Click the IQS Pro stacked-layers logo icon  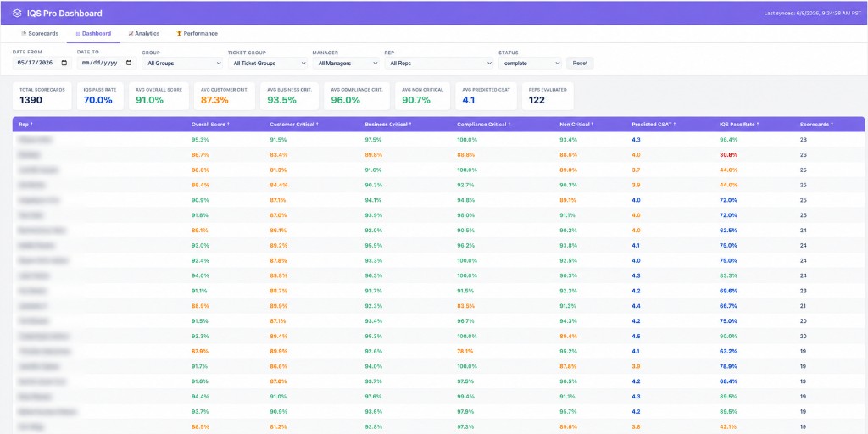17,14
